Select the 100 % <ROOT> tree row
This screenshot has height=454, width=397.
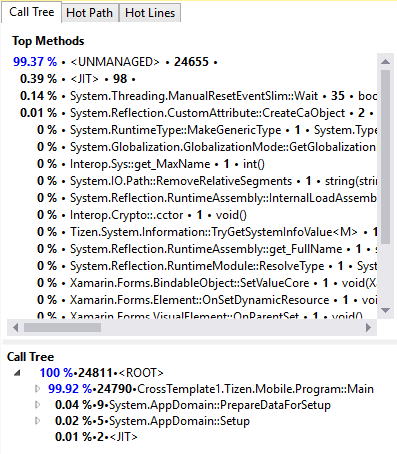[101, 373]
